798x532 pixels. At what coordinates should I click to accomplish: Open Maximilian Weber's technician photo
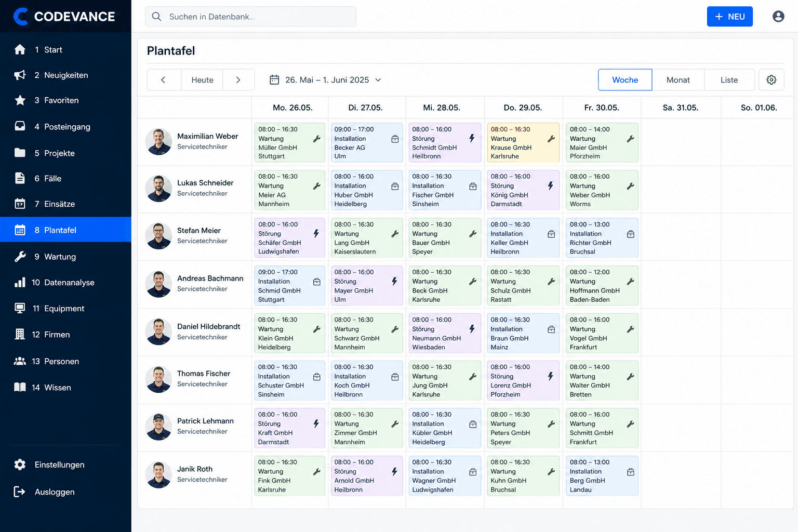pyautogui.click(x=158, y=141)
